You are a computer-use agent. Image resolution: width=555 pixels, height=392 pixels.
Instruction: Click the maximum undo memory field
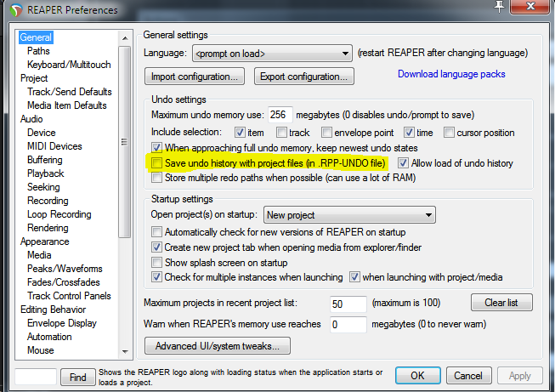280,115
